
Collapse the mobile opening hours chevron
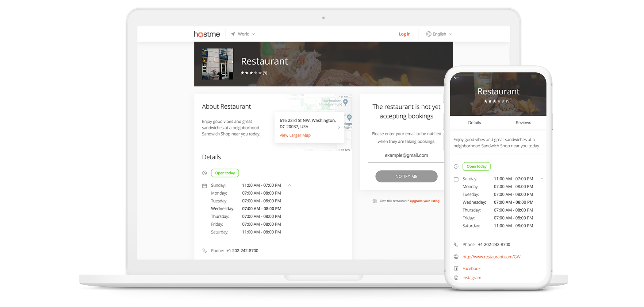click(542, 179)
